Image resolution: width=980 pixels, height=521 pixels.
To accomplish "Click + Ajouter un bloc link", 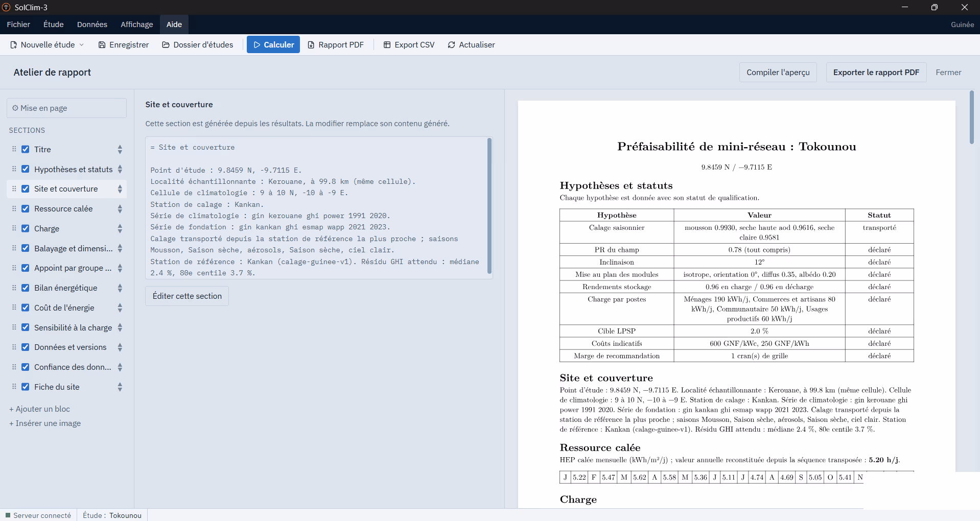I will click(x=39, y=409).
